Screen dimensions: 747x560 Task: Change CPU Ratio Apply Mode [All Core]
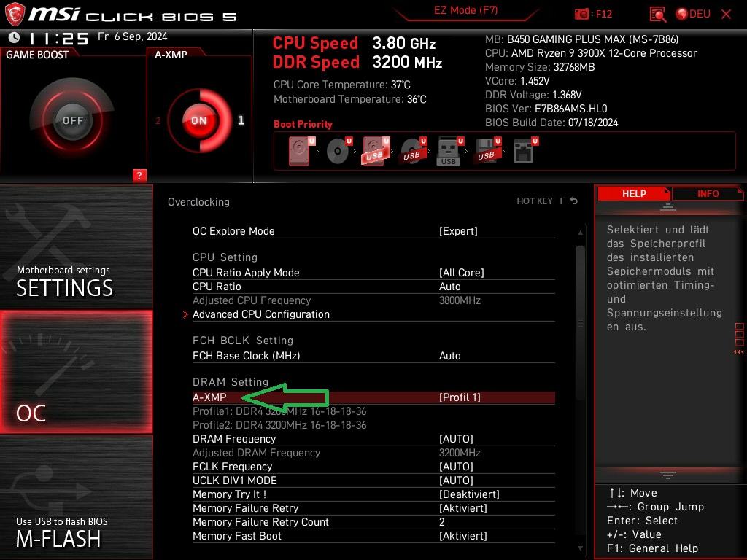point(373,273)
